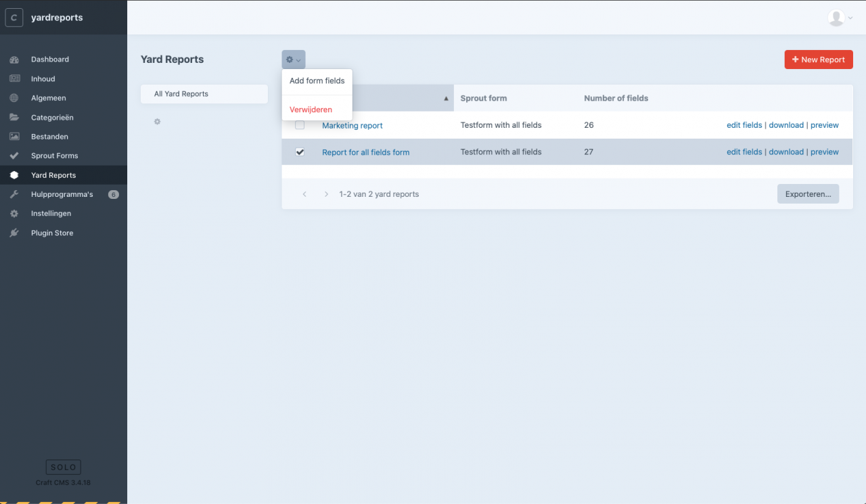
Task: Choose Verwijderen from the actions menu
Action: (317, 110)
